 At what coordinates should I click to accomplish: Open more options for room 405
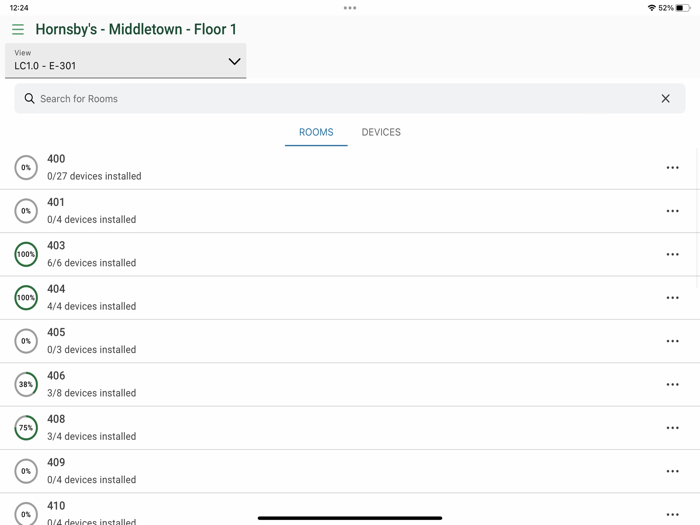point(672,341)
